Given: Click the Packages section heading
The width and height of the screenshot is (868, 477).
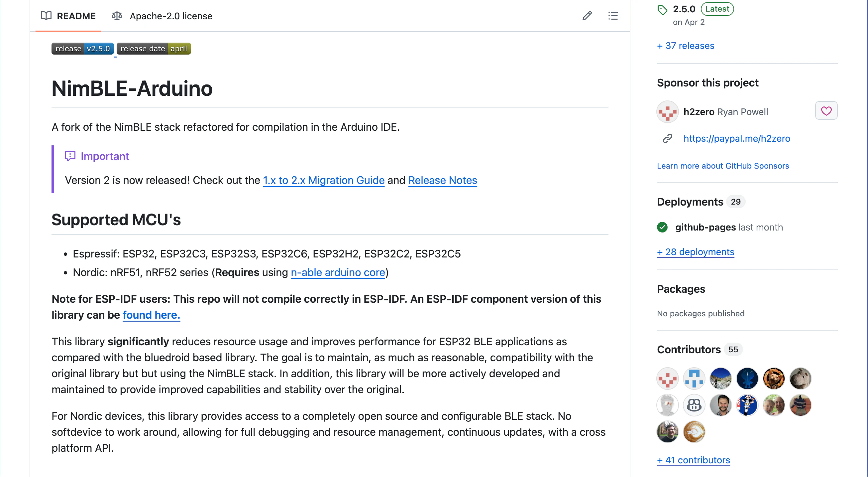Looking at the screenshot, I should 681,289.
